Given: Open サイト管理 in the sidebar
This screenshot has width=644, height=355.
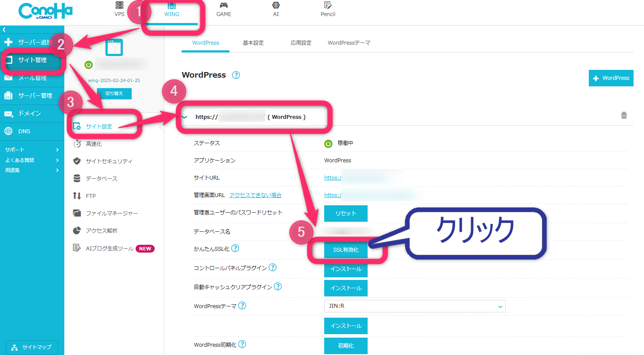Looking at the screenshot, I should coord(32,60).
